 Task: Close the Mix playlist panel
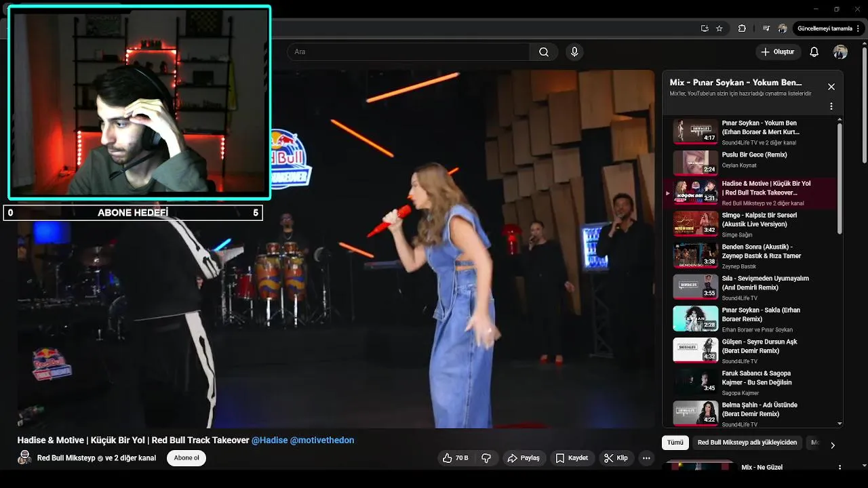(831, 87)
